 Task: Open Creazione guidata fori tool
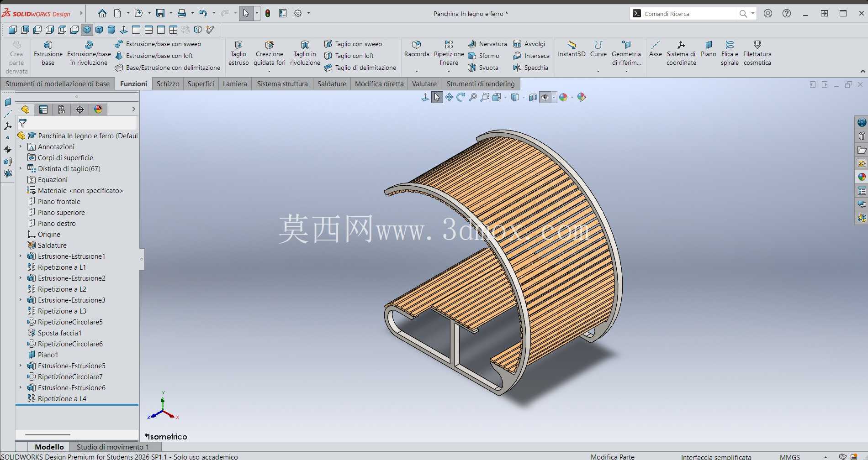(270, 53)
